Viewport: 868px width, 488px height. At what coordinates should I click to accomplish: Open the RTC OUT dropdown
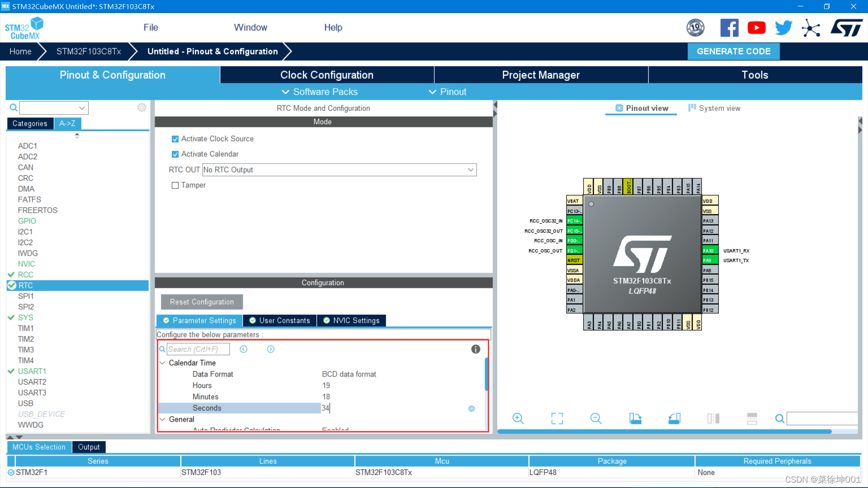[340, 170]
